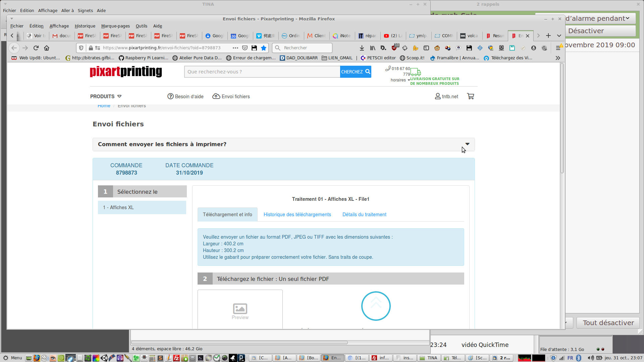This screenshot has width=644, height=362.
Task: Click the pixartprinting shopping cart icon
Action: (x=471, y=97)
